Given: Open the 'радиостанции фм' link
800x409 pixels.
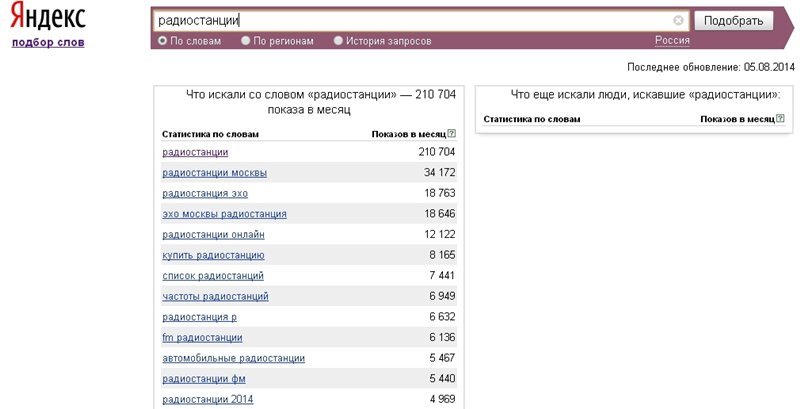Looking at the screenshot, I should (x=204, y=379).
